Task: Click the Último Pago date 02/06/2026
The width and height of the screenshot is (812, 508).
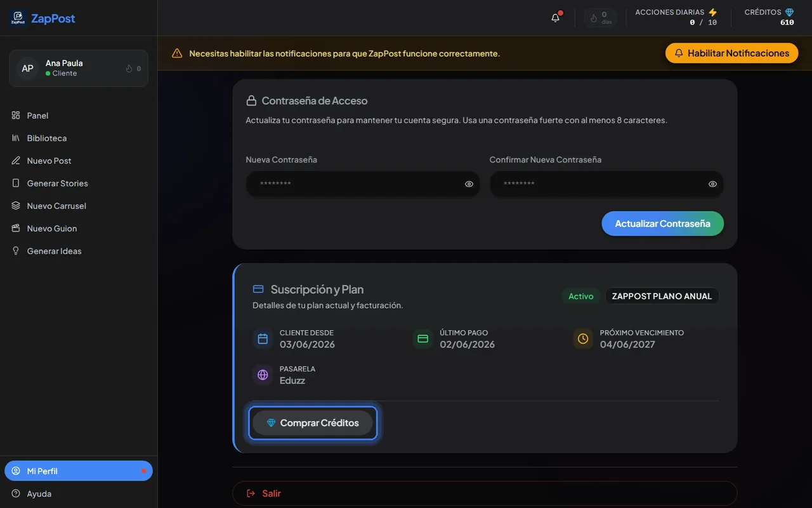Action: (467, 345)
